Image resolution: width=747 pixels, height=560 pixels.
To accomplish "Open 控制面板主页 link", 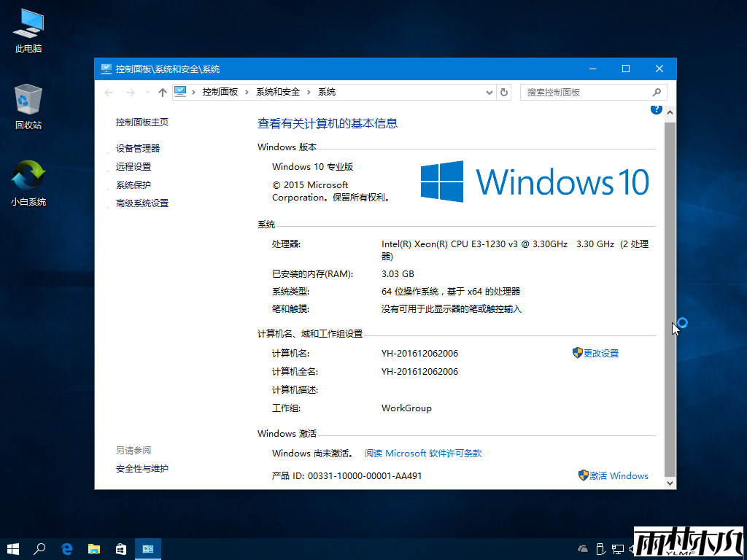I will click(x=142, y=122).
